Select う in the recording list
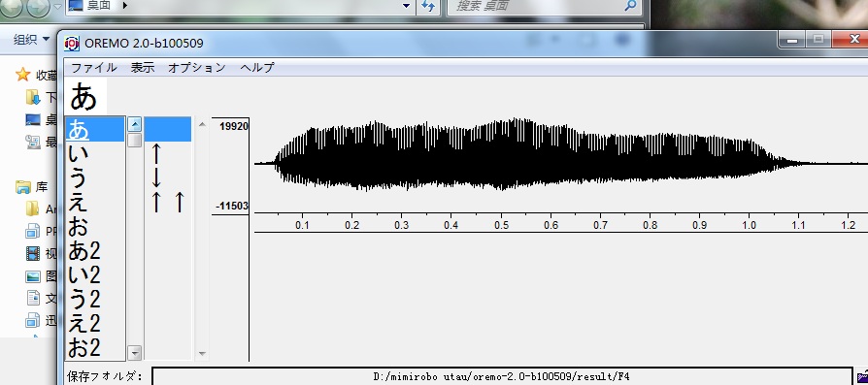868x385 pixels. [x=94, y=177]
